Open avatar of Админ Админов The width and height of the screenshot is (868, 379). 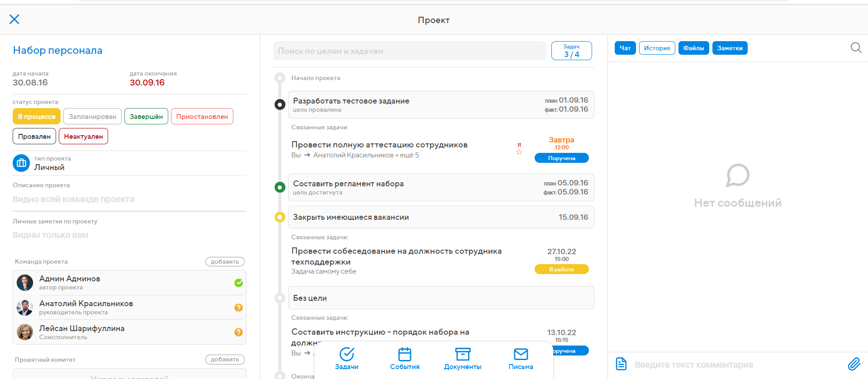coord(25,283)
